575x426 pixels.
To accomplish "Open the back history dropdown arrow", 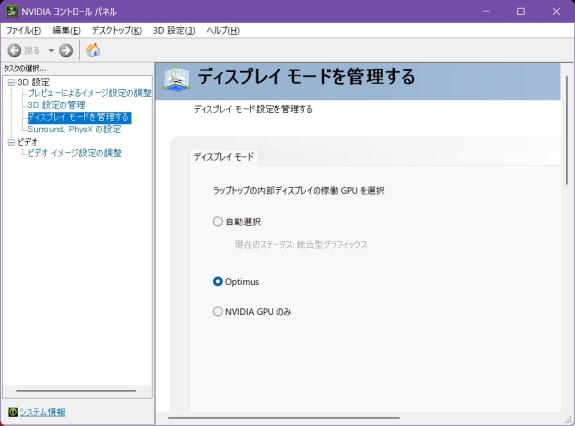I will [51, 51].
